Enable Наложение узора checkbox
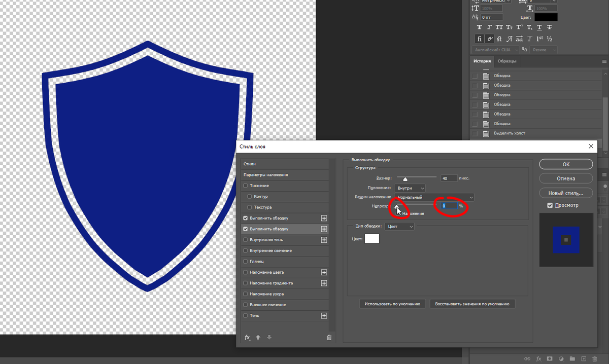 pos(246,294)
